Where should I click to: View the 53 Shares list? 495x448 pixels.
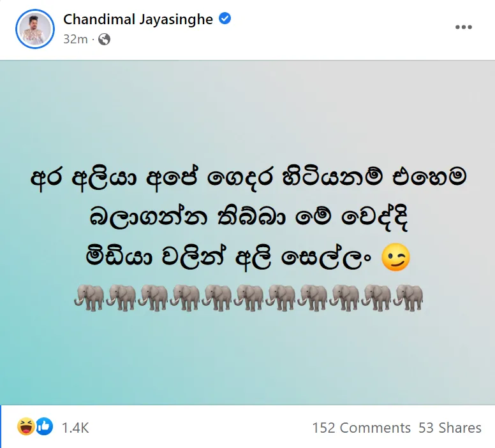(x=450, y=428)
